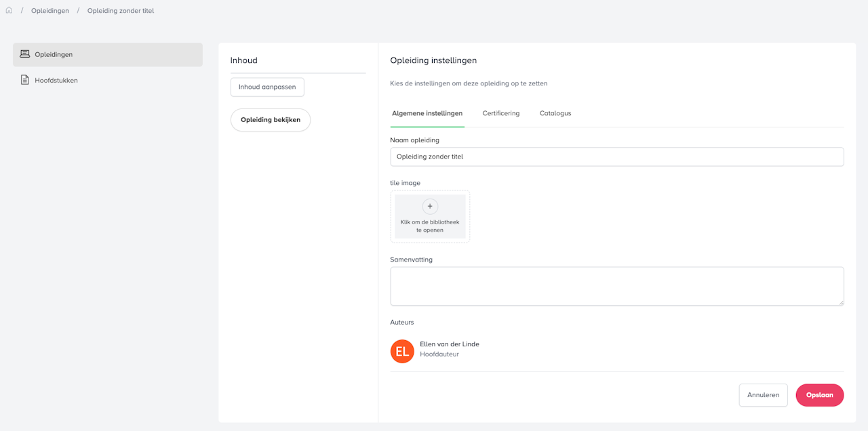Grab the Samenvatting text area resize handle

[841, 302]
